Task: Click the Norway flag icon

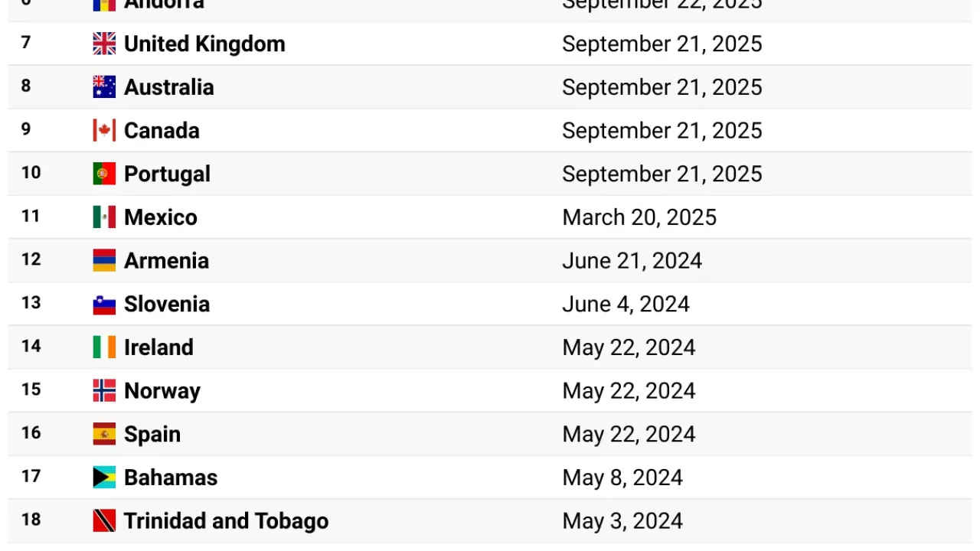Action: tap(104, 390)
